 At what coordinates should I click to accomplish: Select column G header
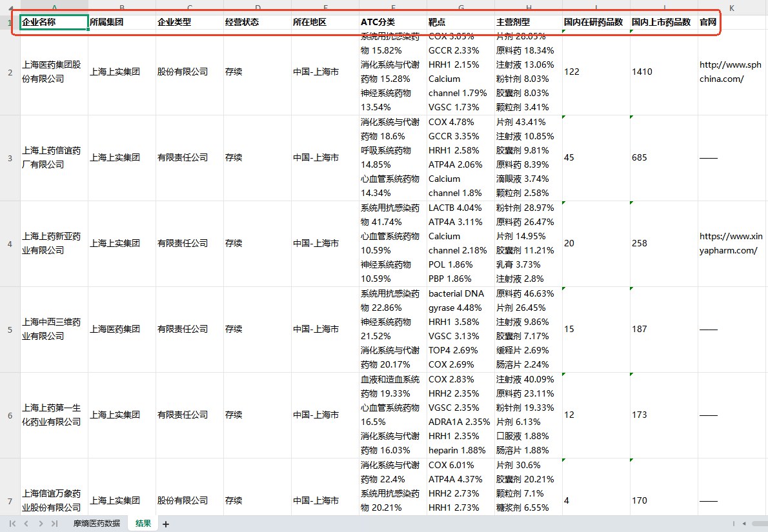point(461,8)
